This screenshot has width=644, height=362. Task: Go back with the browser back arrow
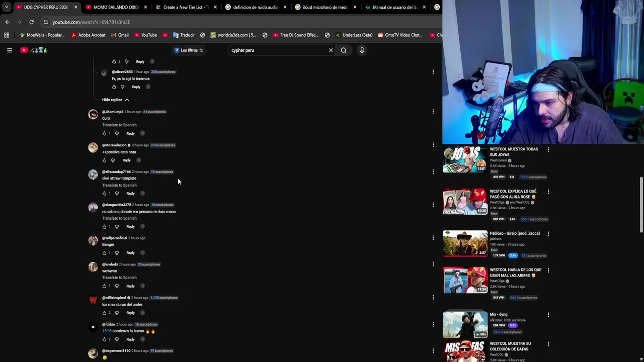point(7,22)
